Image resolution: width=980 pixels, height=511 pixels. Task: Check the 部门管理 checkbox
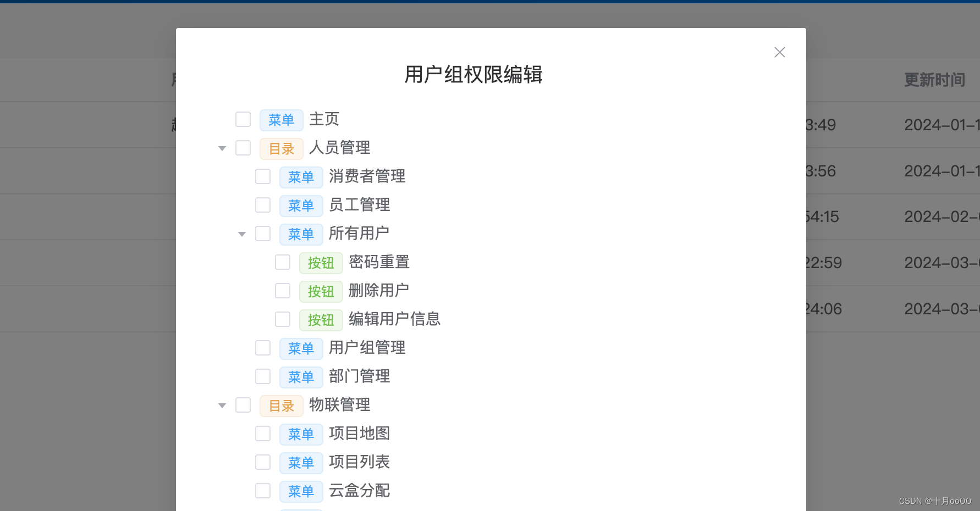point(263,376)
